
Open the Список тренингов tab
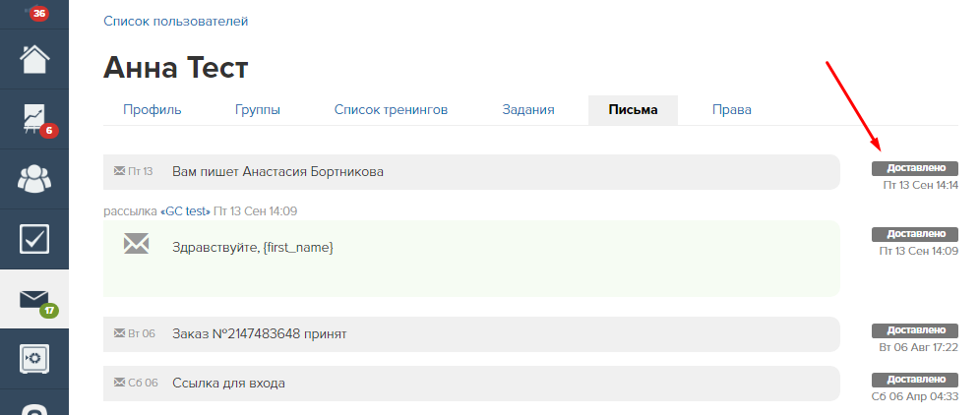click(391, 110)
